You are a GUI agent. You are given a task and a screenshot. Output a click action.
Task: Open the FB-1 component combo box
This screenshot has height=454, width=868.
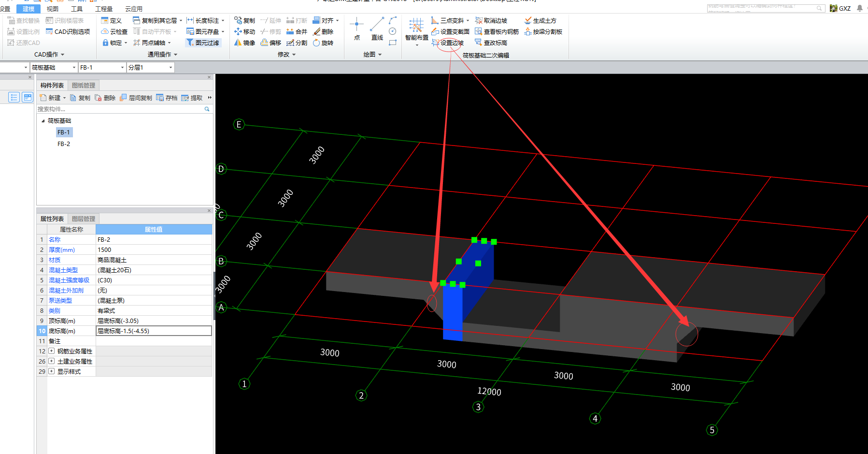tap(102, 67)
